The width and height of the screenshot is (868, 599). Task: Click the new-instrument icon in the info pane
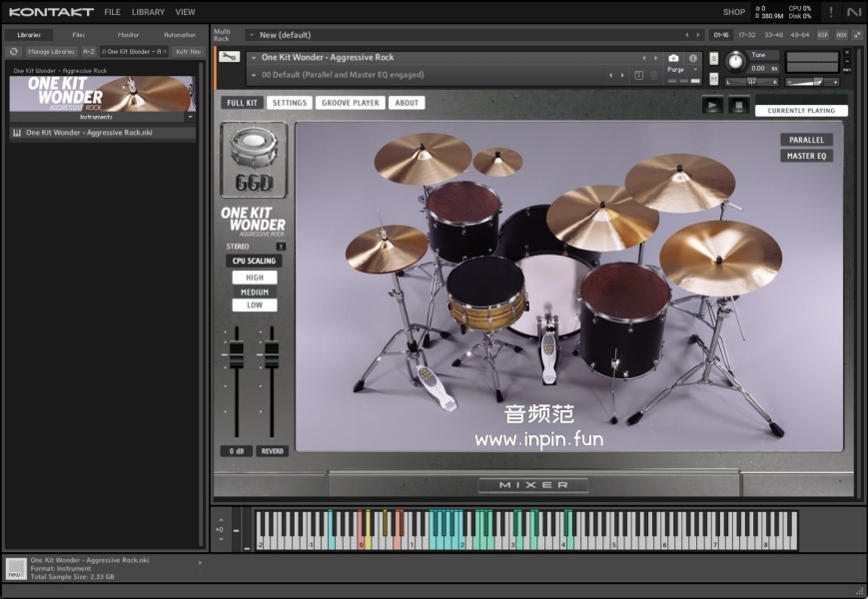pos(16,569)
